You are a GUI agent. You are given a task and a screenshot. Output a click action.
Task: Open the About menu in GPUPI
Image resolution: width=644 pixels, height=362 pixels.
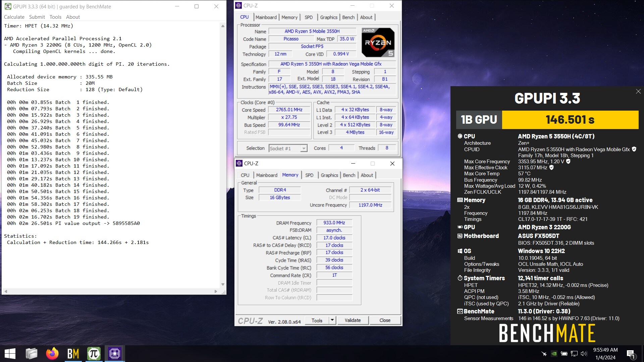(x=73, y=17)
